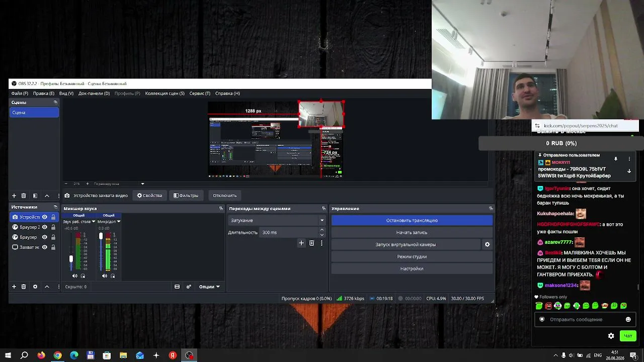Open pinned message three-dot options

(629, 159)
